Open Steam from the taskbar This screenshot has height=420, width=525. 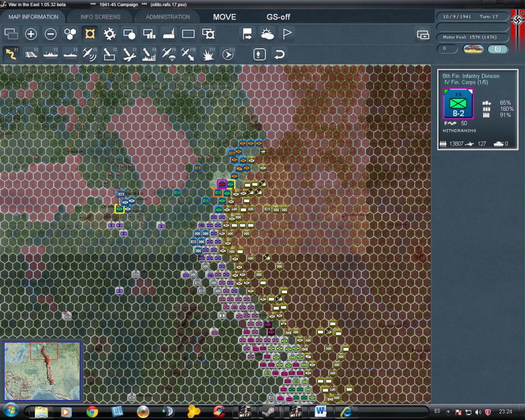(268, 412)
